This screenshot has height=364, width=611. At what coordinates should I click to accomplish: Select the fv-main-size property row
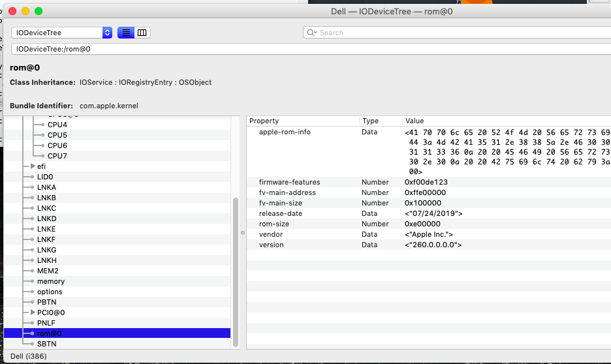click(x=429, y=204)
